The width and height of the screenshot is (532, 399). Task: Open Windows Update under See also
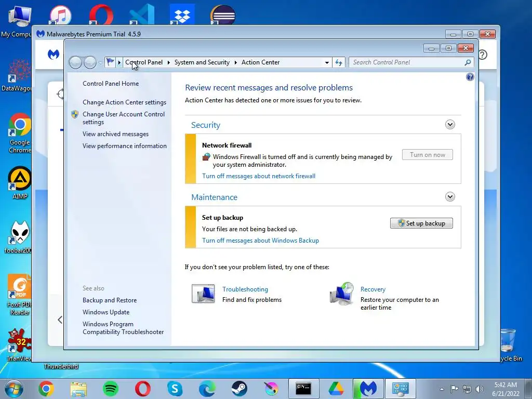point(106,312)
